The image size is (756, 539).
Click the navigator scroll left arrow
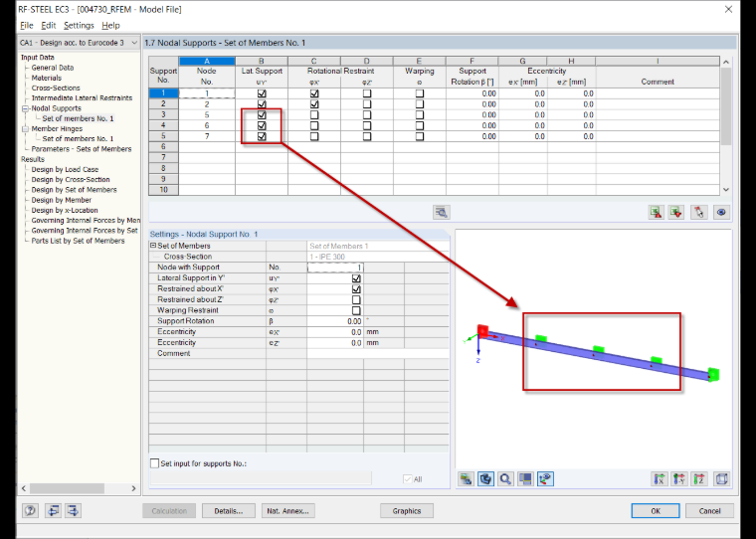click(x=24, y=488)
